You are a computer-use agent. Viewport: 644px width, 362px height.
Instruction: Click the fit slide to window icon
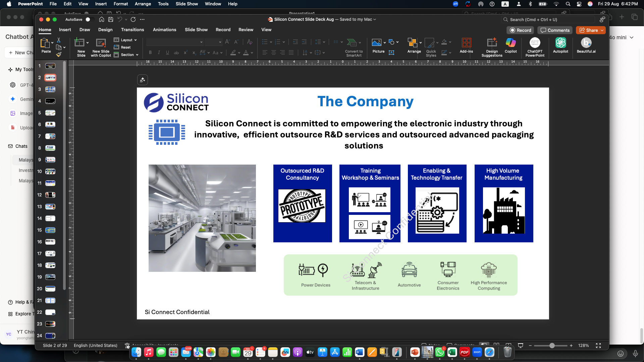click(x=598, y=346)
